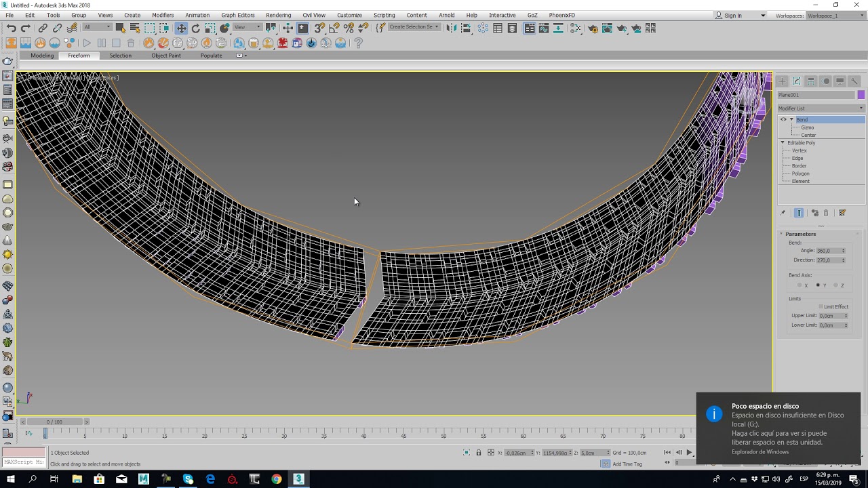This screenshot has height=488, width=868.
Task: Click the Pin Stack icon
Action: point(782,213)
